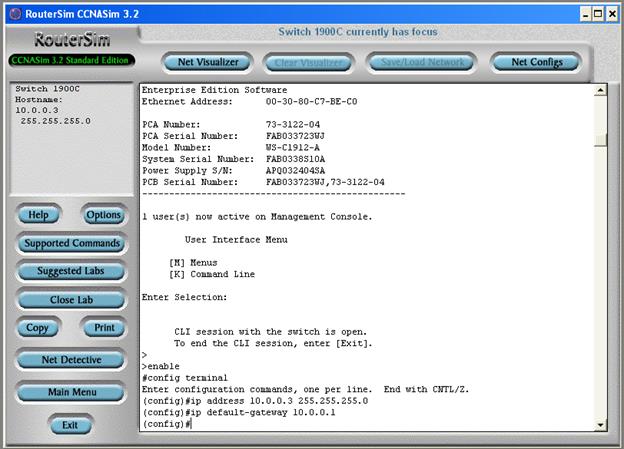Screen dimensions: 624x449
Task: Click the RouterSim app icon in title bar
Action: [x=14, y=12]
